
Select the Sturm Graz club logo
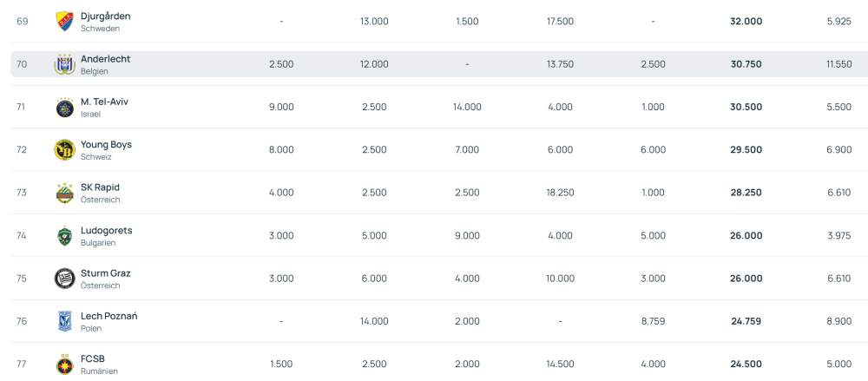coord(64,279)
